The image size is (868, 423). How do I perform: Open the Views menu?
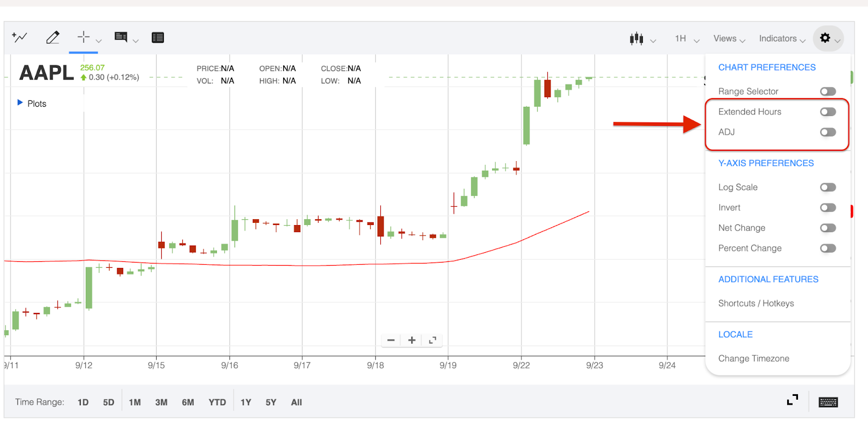(729, 39)
